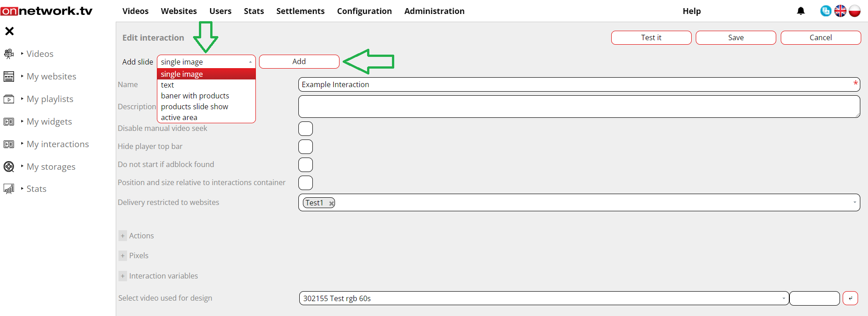Screen dimensions: 868x316
Task: Click the Test it button
Action: pos(651,37)
